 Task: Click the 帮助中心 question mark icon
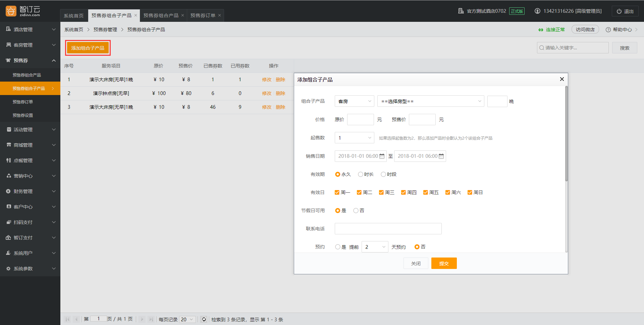608,30
